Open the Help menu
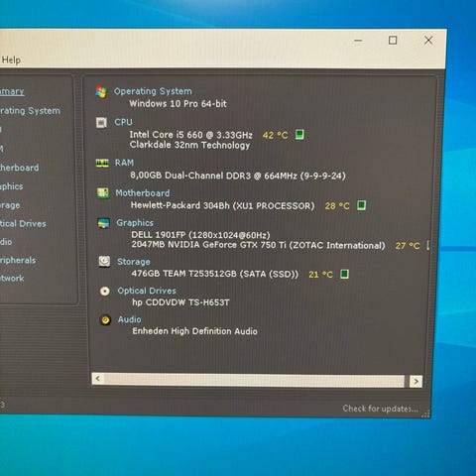476x476 pixels. 11,60
